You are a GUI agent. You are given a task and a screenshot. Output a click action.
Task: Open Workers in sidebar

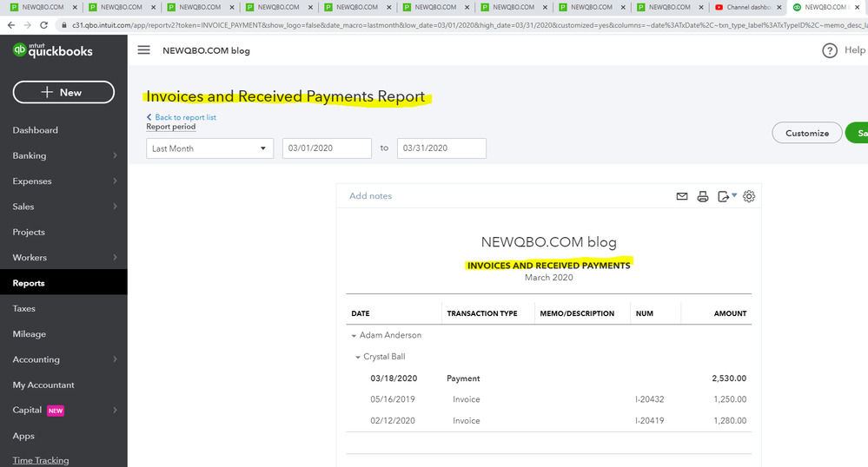coord(30,257)
